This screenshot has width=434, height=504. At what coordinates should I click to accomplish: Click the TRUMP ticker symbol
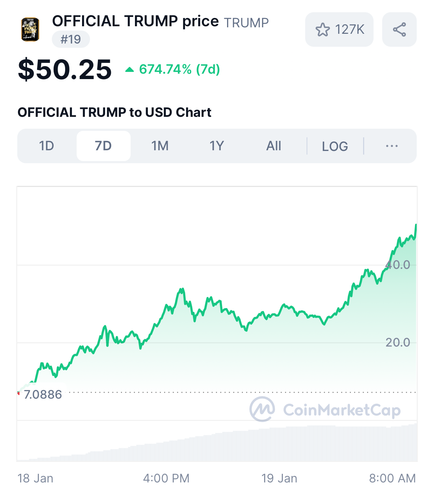(246, 23)
